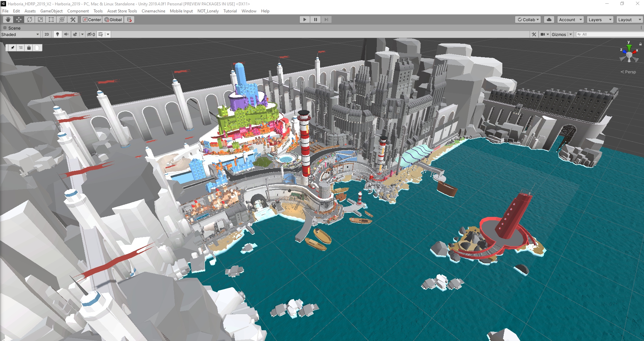Open the Shaded draw mode dropdown
The image size is (644, 341).
[20, 34]
